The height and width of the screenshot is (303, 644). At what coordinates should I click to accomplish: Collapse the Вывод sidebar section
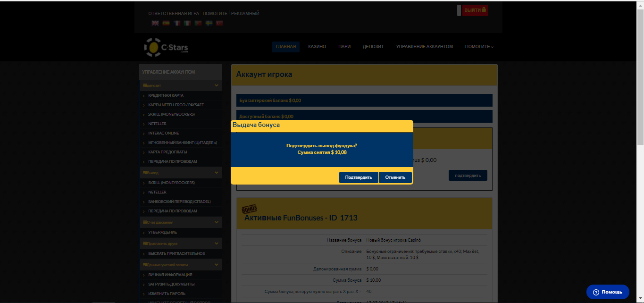coord(217,173)
